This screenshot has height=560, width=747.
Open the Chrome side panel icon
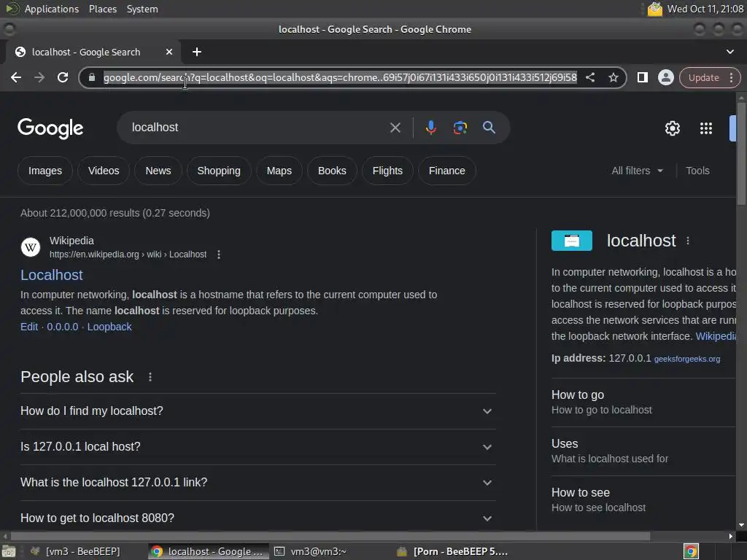coord(642,77)
